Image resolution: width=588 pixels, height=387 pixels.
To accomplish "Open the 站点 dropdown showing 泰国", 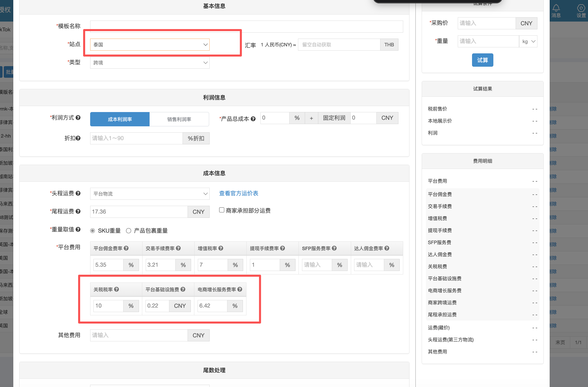I will [150, 45].
